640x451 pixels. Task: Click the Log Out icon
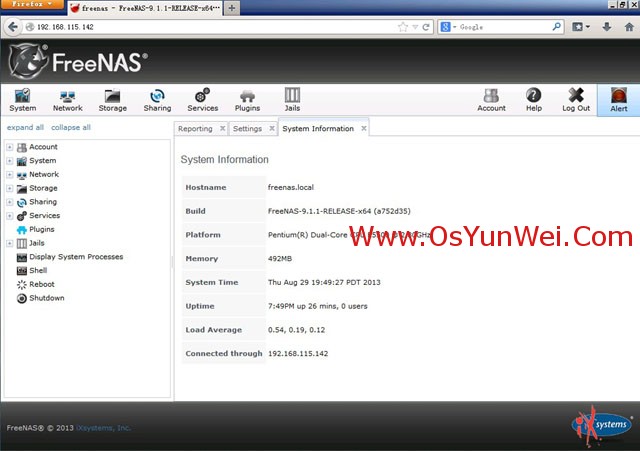576,100
